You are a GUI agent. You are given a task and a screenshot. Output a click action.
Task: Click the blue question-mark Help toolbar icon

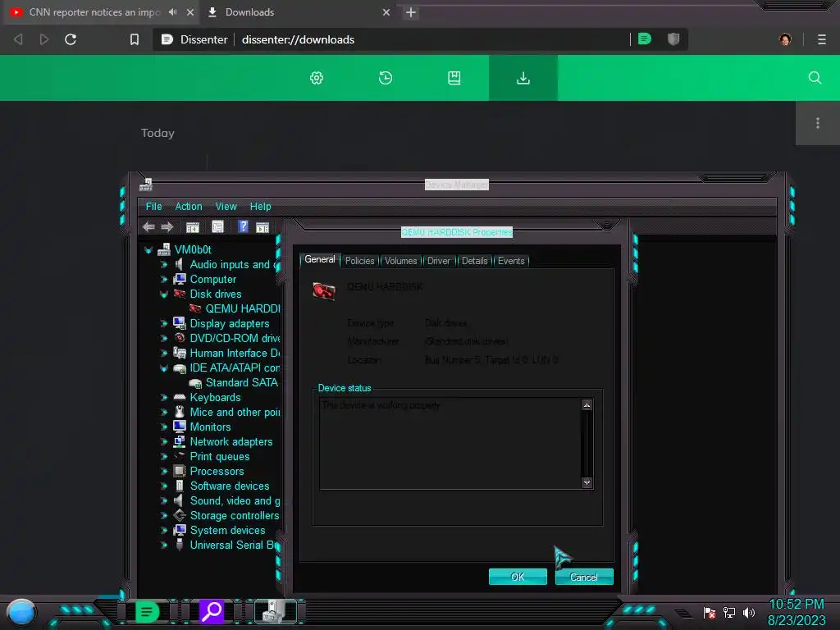point(243,226)
